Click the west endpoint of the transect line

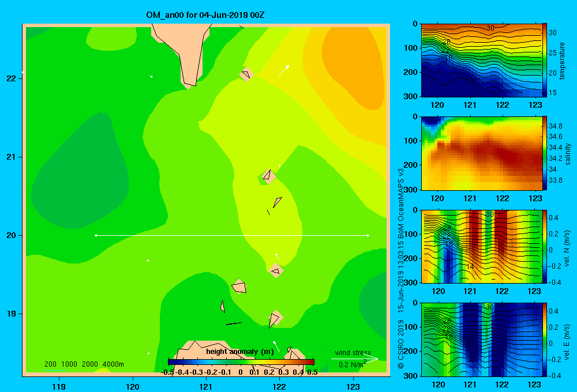pos(96,235)
